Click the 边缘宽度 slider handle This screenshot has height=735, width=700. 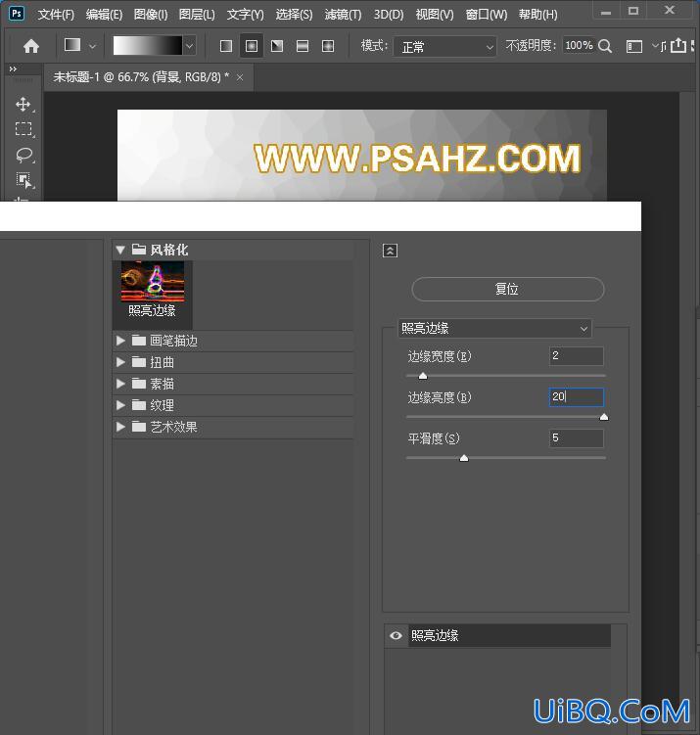click(423, 376)
